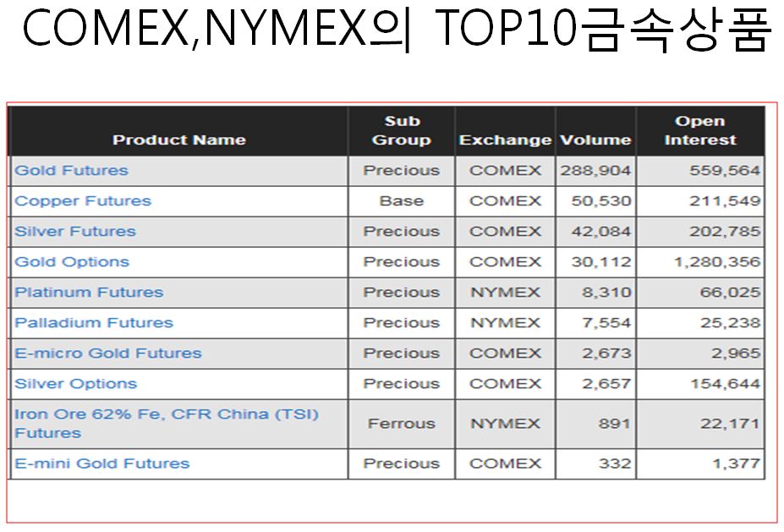Screen dimensions: 784x532
Task: Click the Silver Futures product link
Action: pyautogui.click(x=75, y=232)
